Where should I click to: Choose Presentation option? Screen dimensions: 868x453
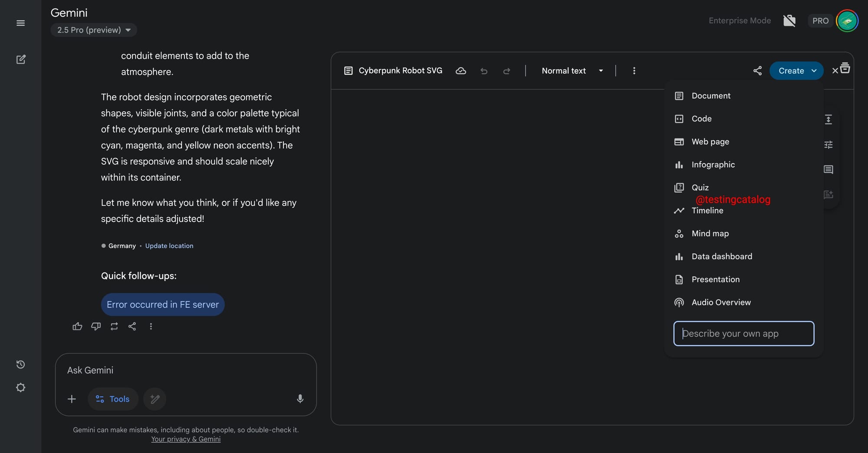(x=743, y=279)
